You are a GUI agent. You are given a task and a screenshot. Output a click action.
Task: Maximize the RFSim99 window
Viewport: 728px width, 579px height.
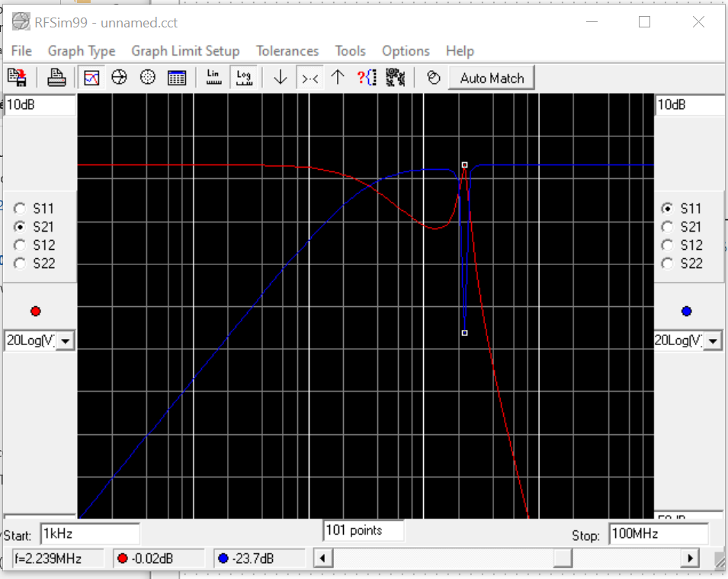(644, 22)
